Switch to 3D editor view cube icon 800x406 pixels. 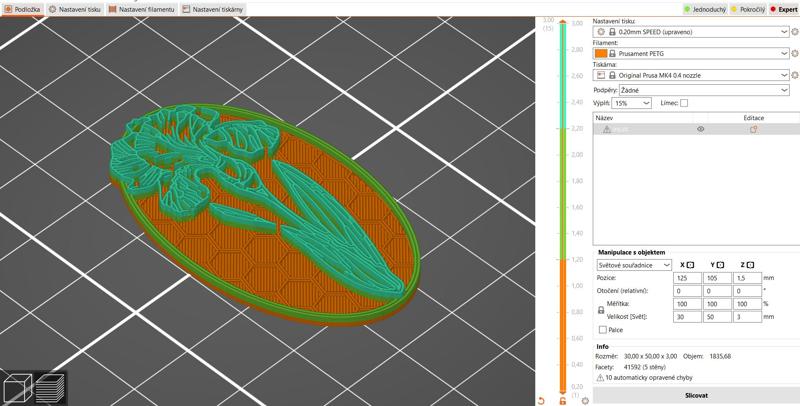[x=18, y=388]
